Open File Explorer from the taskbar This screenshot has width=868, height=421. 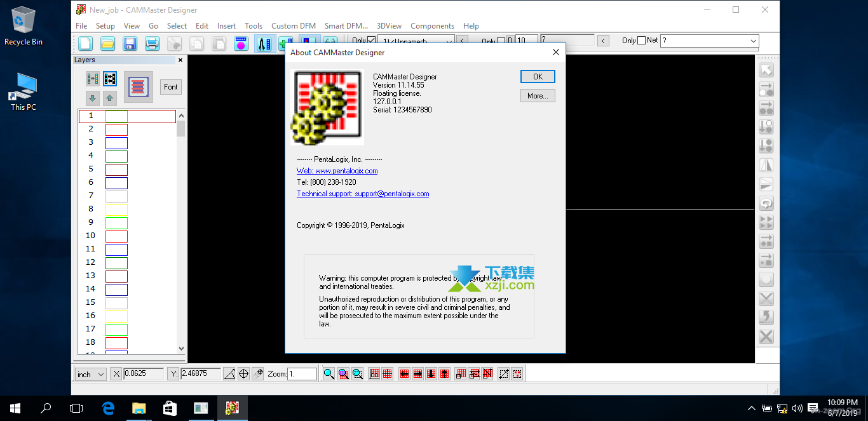coord(139,408)
